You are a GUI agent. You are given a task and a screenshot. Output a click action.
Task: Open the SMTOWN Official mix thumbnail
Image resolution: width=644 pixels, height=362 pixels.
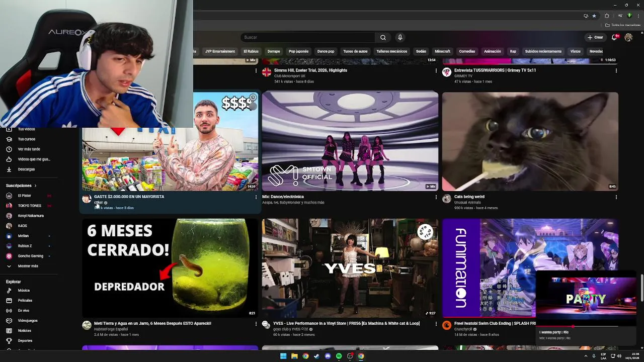350,141
